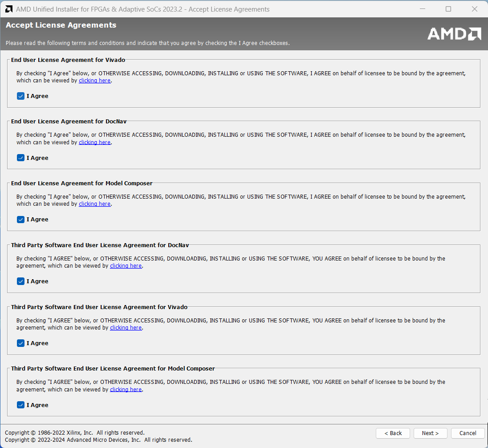View Third Party Model Composer agreement link
This screenshot has height=448, width=488.
pyautogui.click(x=126, y=390)
